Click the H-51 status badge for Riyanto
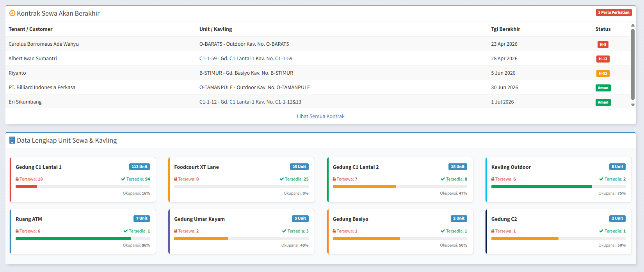The width and height of the screenshot is (644, 272). [x=603, y=73]
